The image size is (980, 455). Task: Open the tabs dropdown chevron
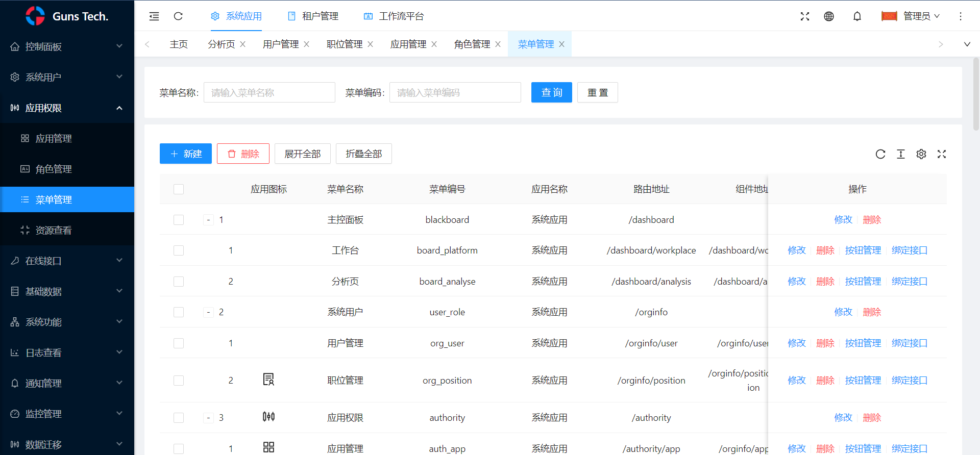click(x=967, y=44)
